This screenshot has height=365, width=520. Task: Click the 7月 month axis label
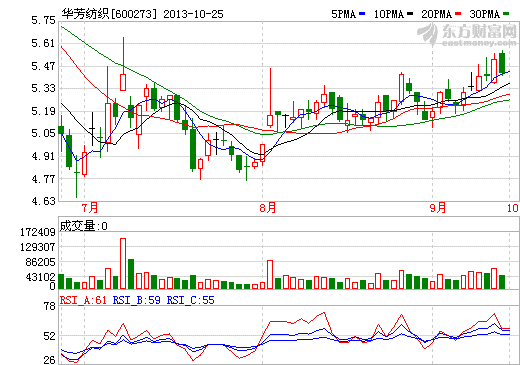pyautogui.click(x=90, y=208)
